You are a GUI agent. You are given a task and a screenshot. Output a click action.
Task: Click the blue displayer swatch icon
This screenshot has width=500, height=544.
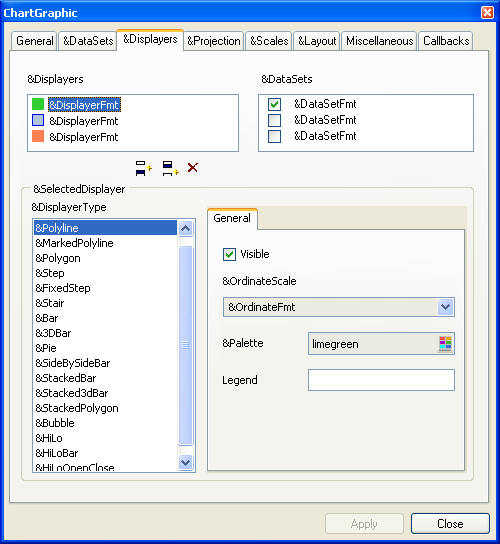[x=38, y=120]
